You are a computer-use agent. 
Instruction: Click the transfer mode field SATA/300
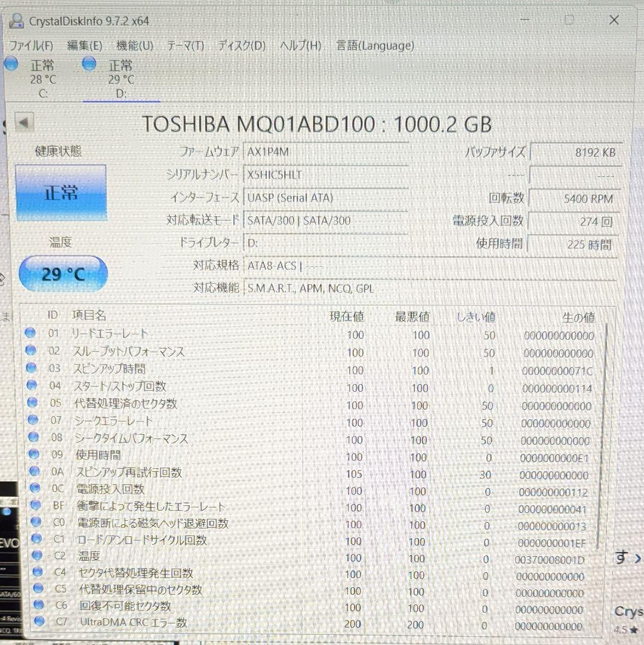click(x=326, y=220)
